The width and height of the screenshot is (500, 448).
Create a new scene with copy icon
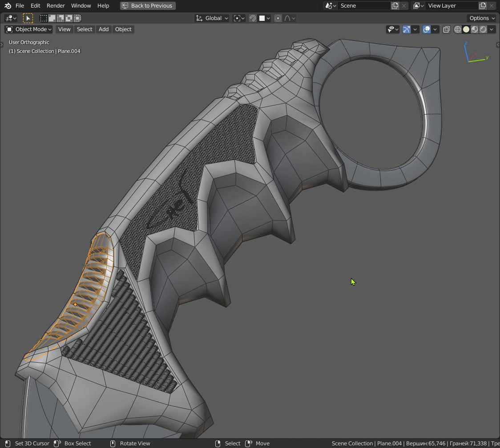coord(395,6)
